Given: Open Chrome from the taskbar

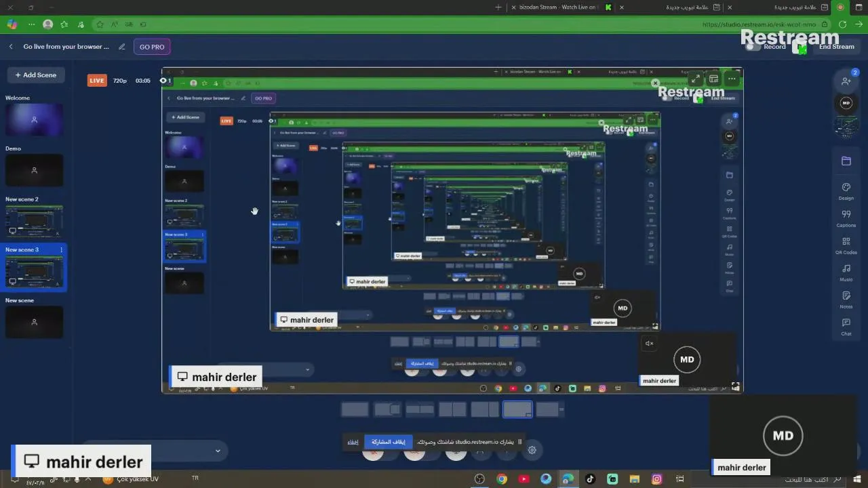Looking at the screenshot, I should 502,479.
